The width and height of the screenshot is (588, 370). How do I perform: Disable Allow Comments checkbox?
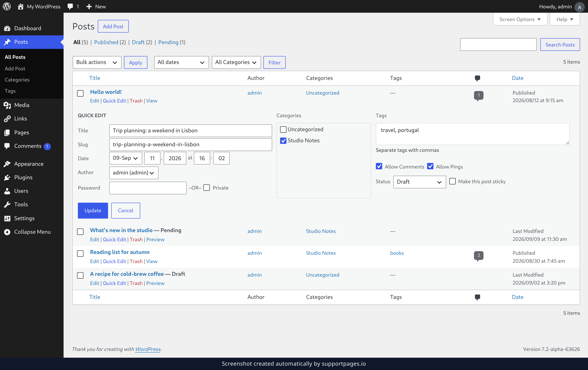pos(379,166)
